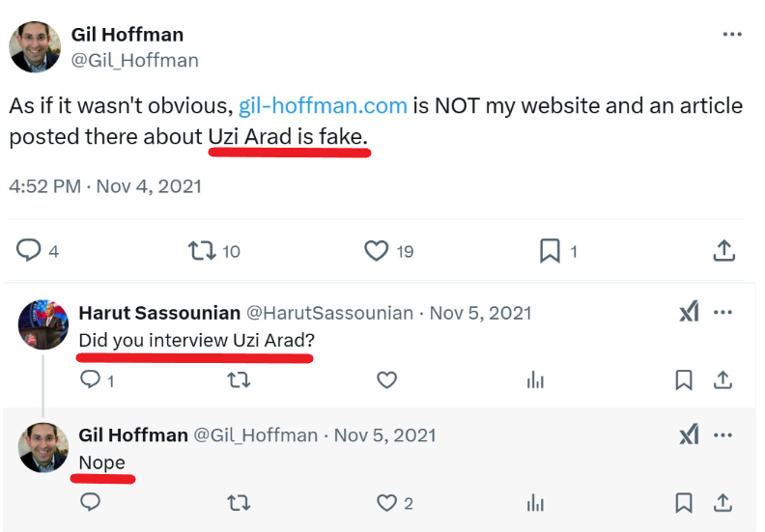
Task: Open more options on "Nope" reply
Action: point(722,434)
